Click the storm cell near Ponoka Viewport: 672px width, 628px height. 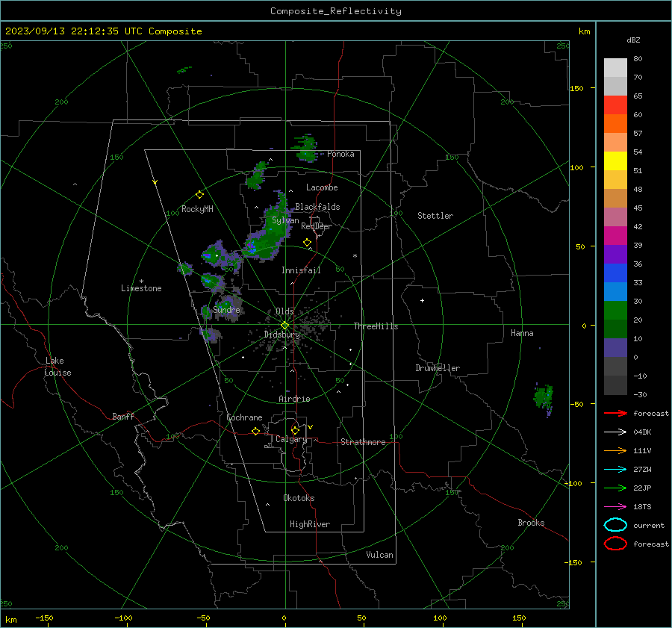pos(307,149)
